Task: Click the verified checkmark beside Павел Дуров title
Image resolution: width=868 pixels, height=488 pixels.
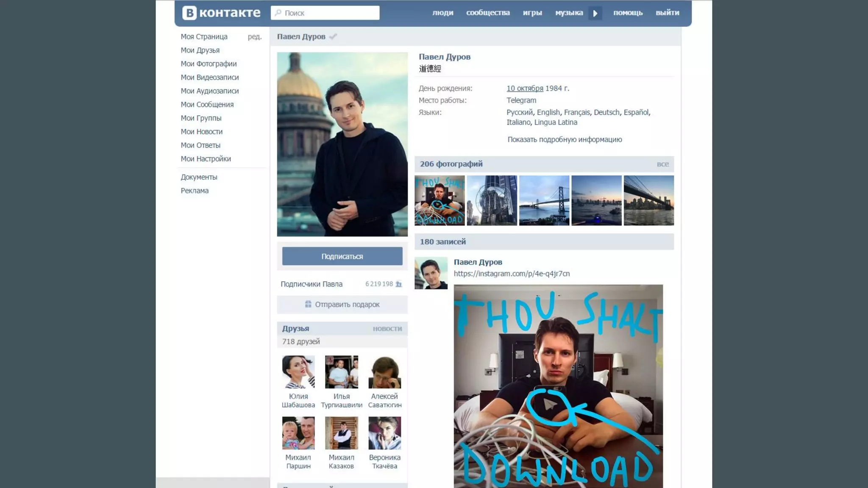Action: [333, 36]
